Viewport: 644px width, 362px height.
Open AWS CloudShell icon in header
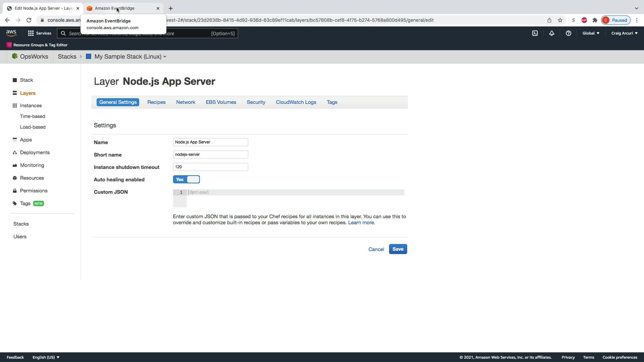point(535,33)
